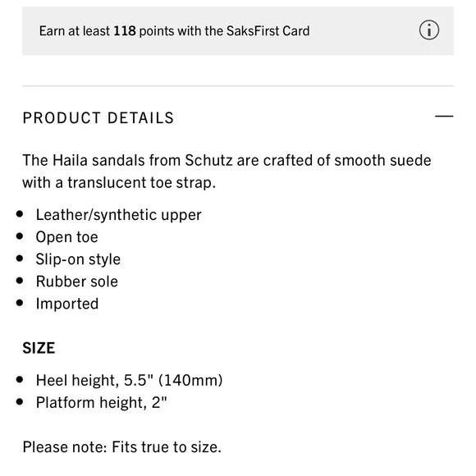Screen dimensions: 476x476
Task: Click the PRODUCT DETAILS heading
Action: pyautogui.click(x=98, y=118)
